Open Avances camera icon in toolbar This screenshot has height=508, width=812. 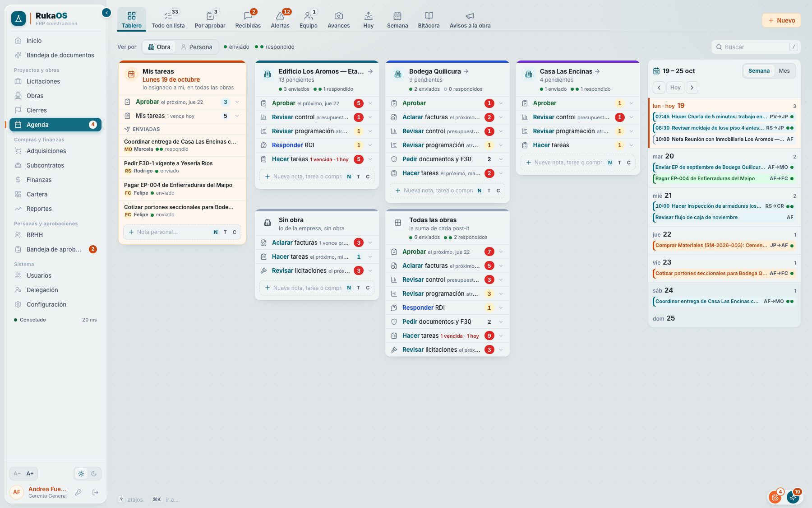339,19
